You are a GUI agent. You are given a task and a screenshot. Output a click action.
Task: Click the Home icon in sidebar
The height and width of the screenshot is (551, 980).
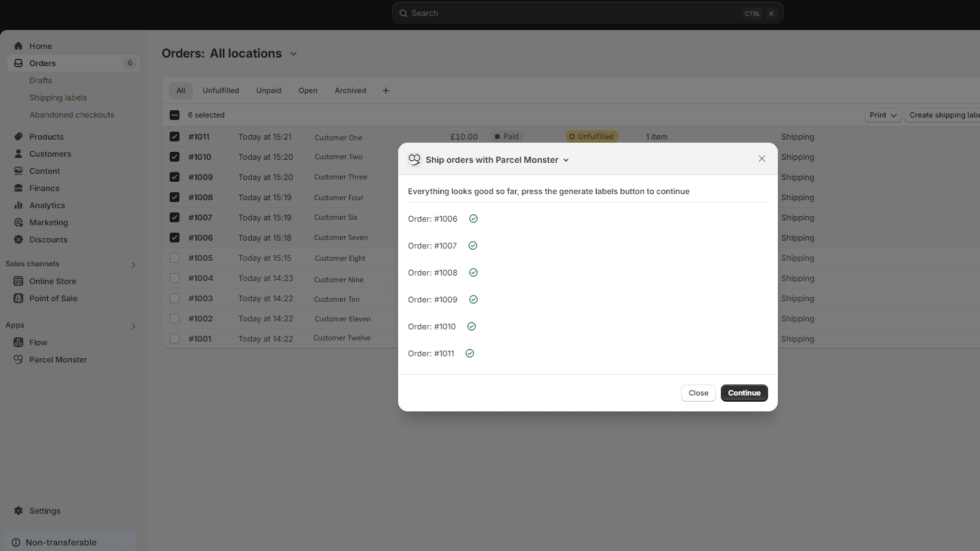[x=18, y=46]
